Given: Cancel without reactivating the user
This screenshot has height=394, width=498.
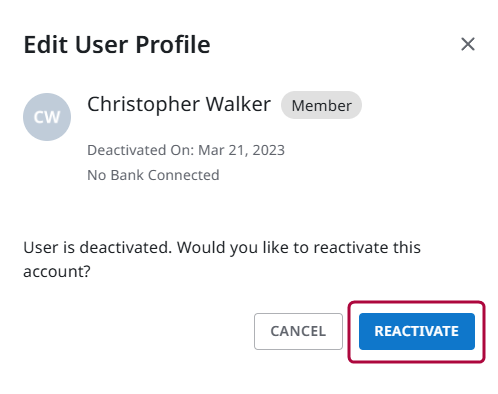Looking at the screenshot, I should tap(298, 331).
